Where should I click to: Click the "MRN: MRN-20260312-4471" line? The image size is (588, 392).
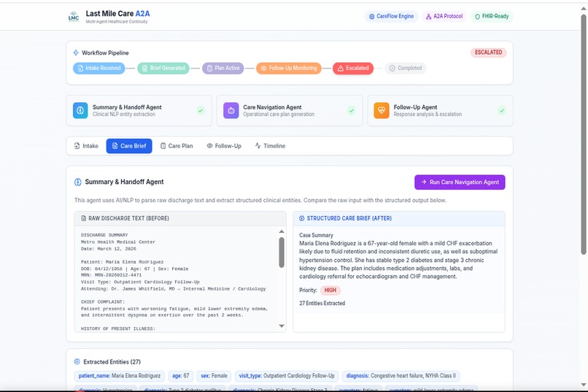[x=112, y=275]
